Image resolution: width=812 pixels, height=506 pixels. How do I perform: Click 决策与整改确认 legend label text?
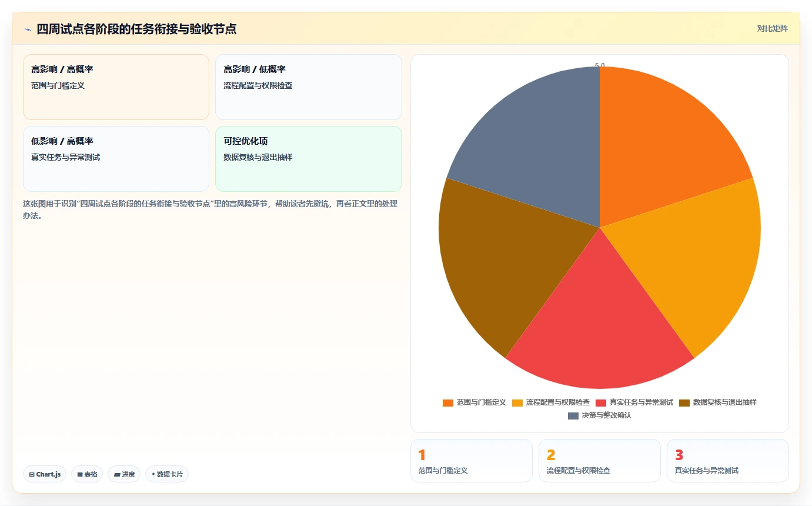[x=606, y=415]
